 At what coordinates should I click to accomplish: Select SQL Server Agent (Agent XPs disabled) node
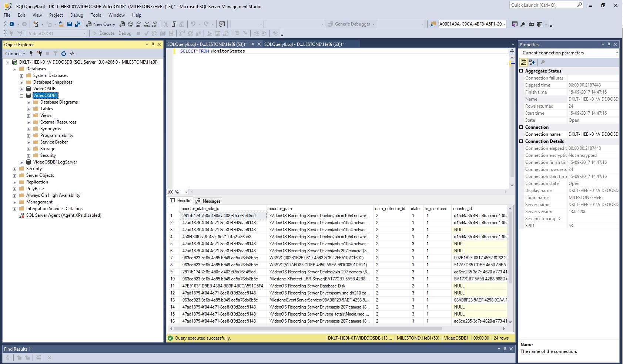point(64,215)
